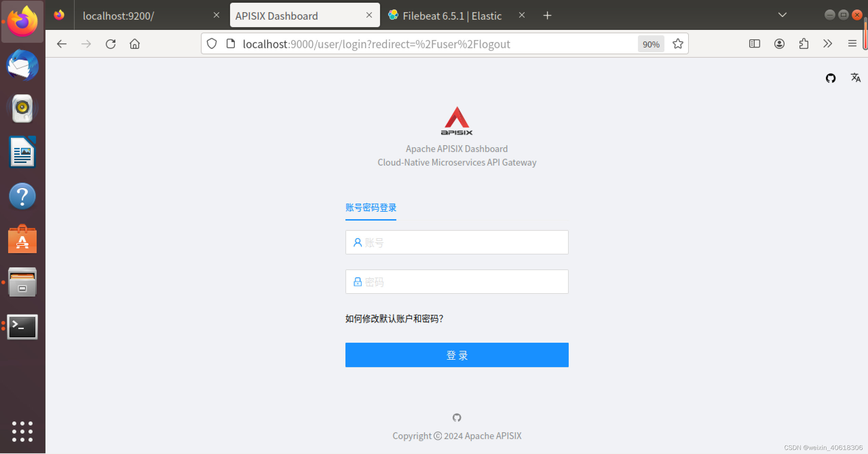This screenshot has width=868, height=454.
Task: Click the 90% zoom level indicator
Action: [x=650, y=44]
